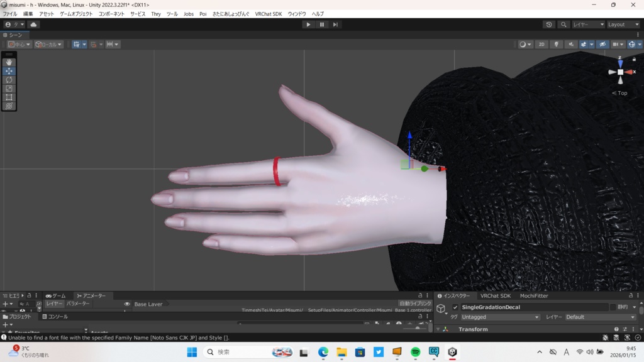Screen dimensions: 644x362
Task: Toggle scene effects (skybox, fog) button
Action: (584, 45)
